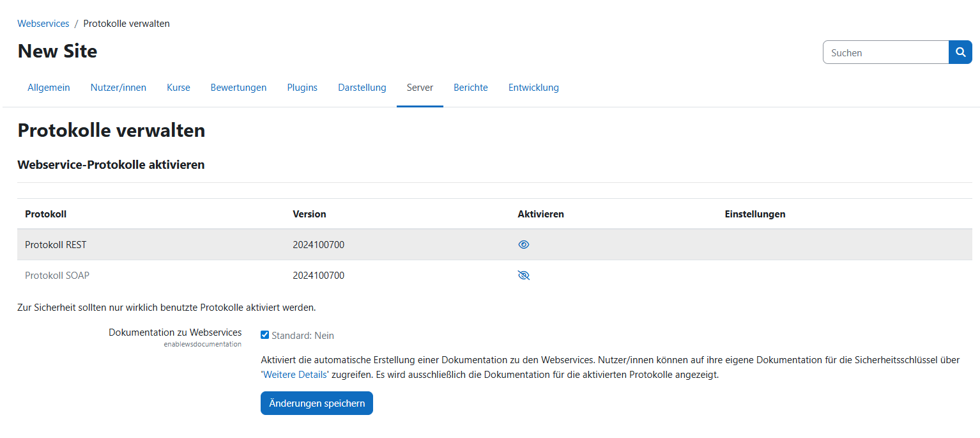Image resolution: width=980 pixels, height=438 pixels.
Task: Open the 'Weitere Details' link
Action: pos(295,375)
